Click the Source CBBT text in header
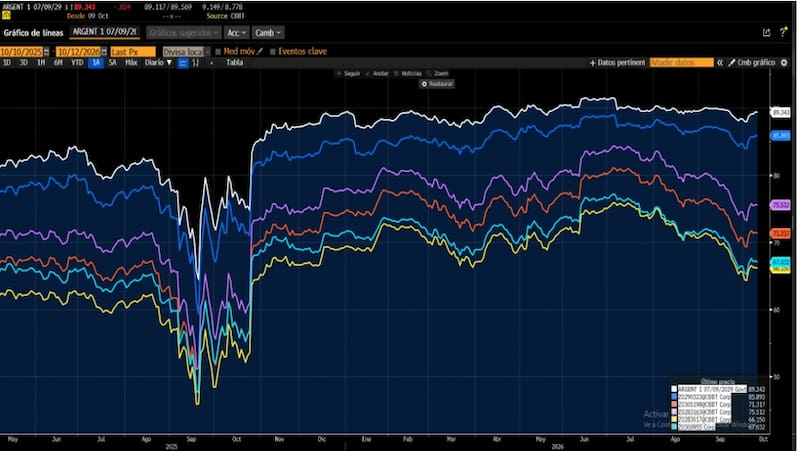 [226, 16]
